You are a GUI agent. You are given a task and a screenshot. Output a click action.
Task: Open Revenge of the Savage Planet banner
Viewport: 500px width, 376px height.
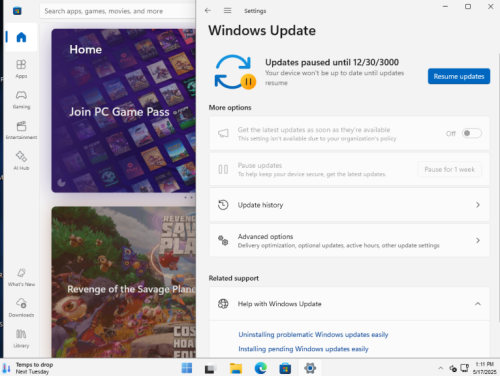123,282
